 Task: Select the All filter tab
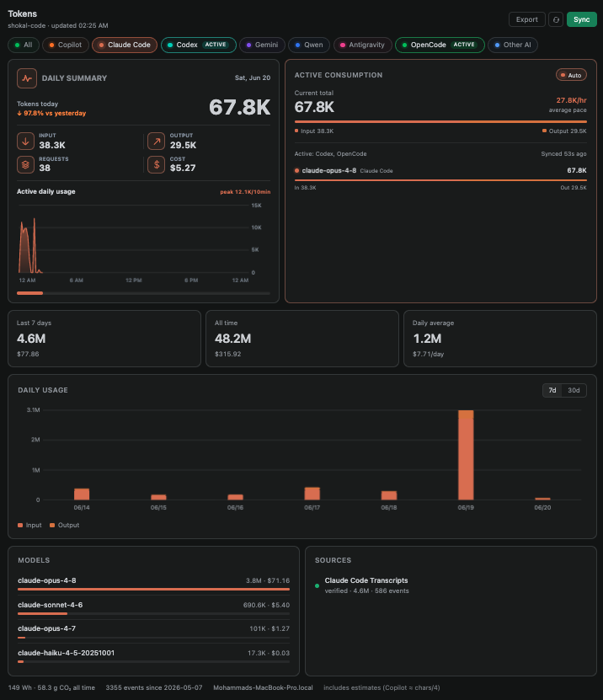click(24, 45)
